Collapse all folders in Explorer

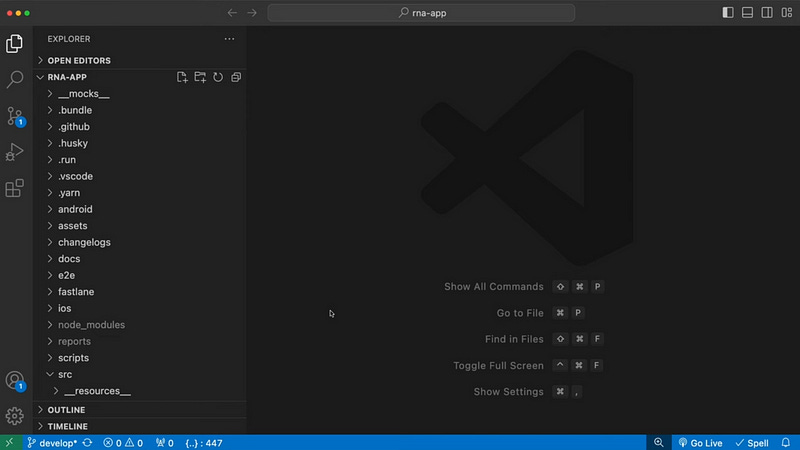[x=236, y=77]
